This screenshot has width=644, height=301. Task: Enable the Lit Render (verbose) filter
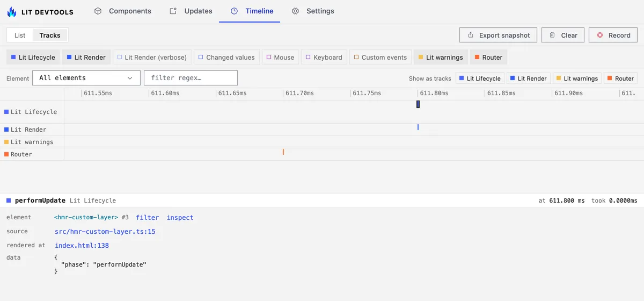[x=152, y=57]
